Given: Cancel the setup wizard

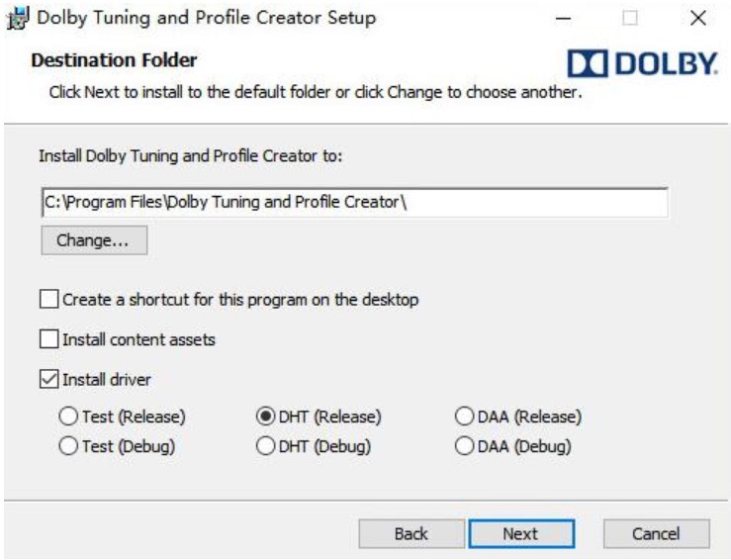Looking at the screenshot, I should click(656, 533).
